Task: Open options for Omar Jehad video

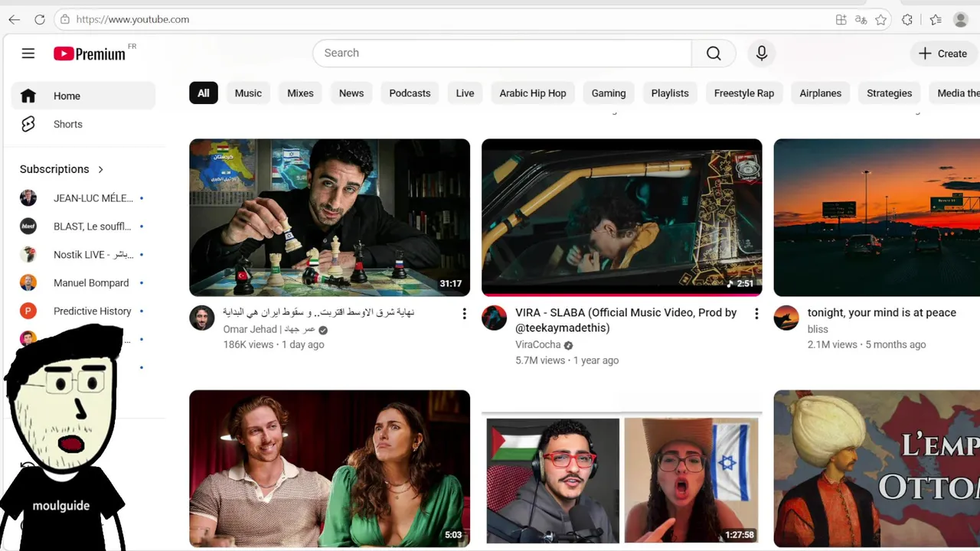Action: point(464,314)
